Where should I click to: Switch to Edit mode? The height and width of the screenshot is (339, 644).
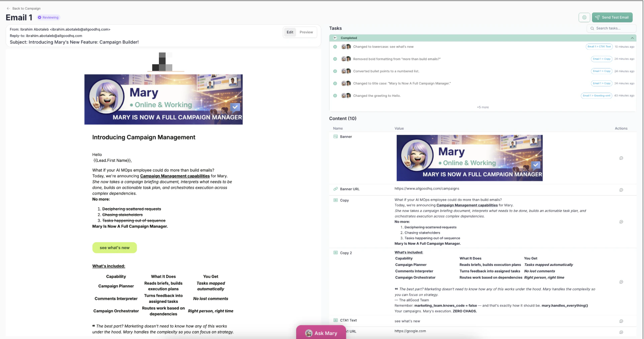point(290,32)
